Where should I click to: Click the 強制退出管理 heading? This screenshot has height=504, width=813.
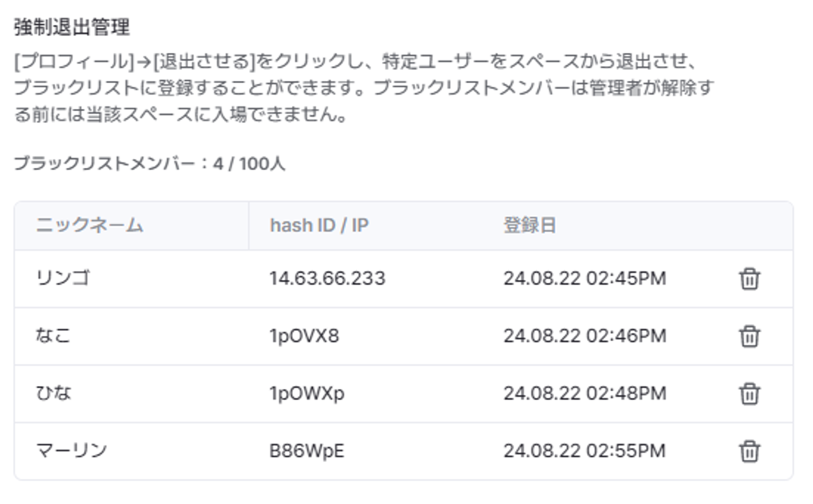pos(72,28)
